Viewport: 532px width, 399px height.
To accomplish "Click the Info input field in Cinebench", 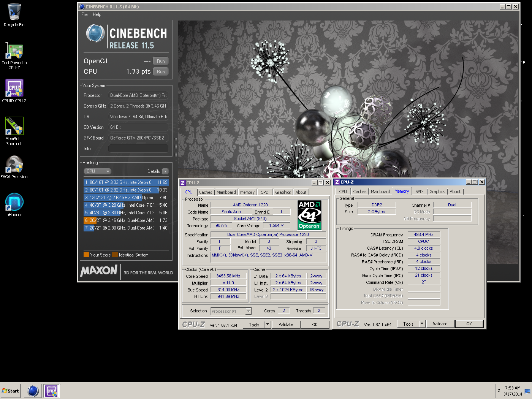I will (x=138, y=149).
